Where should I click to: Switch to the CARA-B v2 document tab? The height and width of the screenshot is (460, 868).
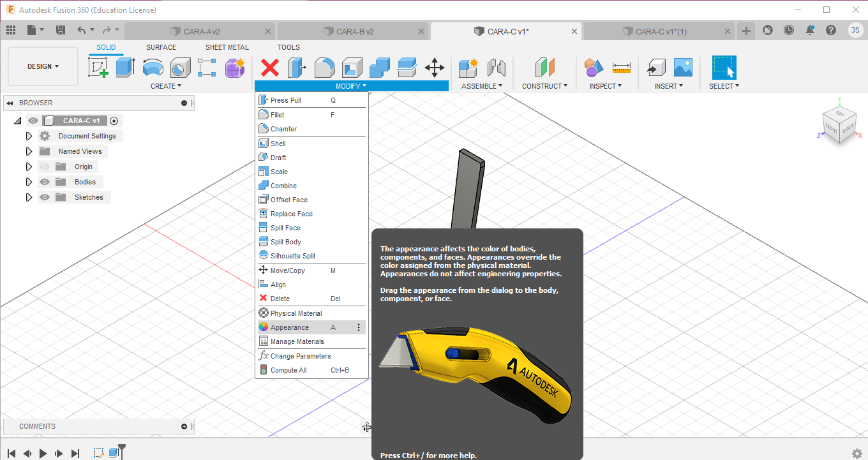[x=354, y=31]
